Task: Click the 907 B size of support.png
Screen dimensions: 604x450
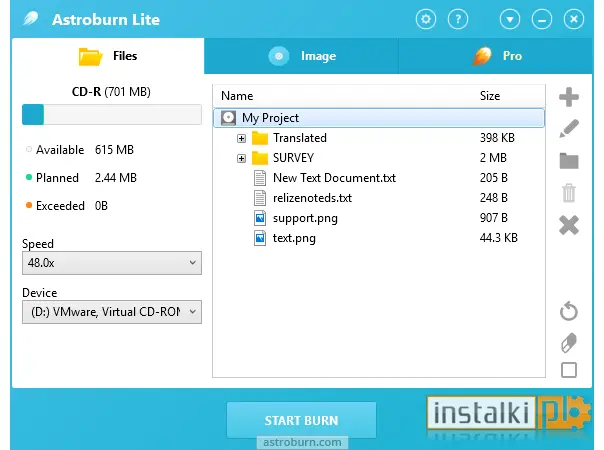Action: click(493, 218)
